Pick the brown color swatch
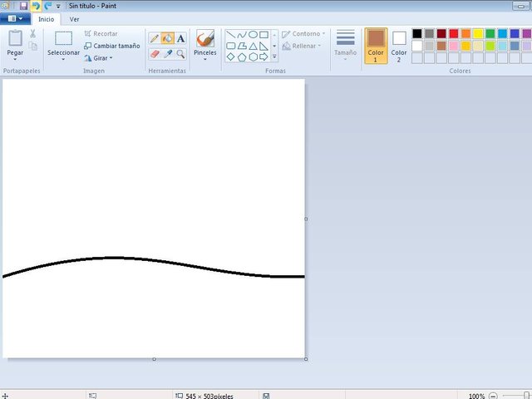This screenshot has width=532, height=399. 441,46
